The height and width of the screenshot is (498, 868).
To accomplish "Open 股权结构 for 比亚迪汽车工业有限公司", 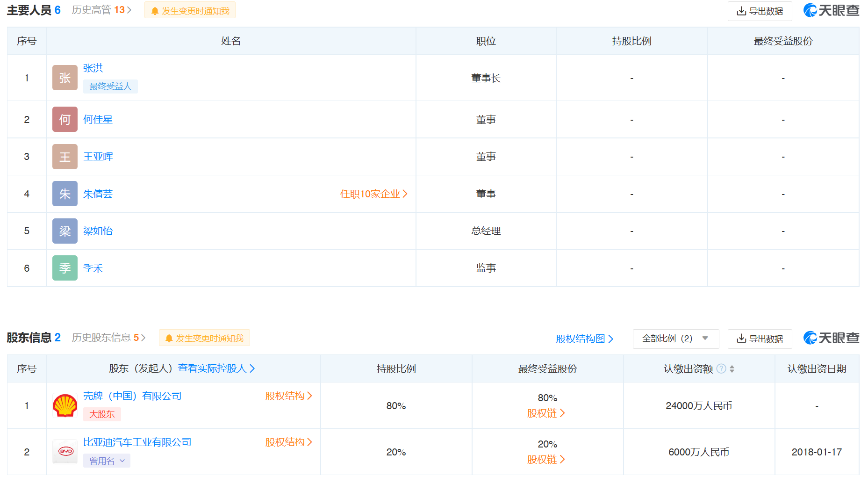I will pos(288,442).
